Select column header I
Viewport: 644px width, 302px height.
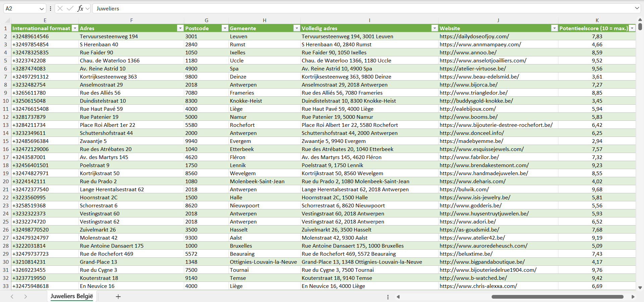pos(369,20)
